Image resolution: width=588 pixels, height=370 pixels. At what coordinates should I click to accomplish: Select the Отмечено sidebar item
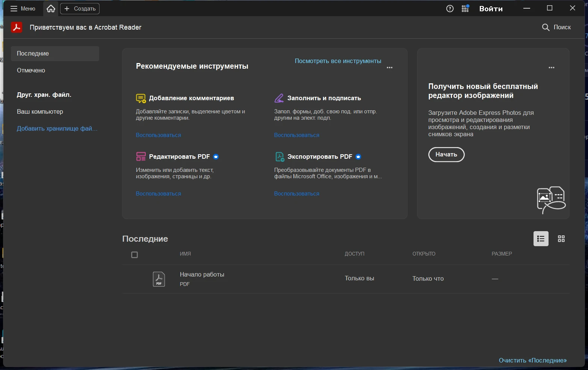click(31, 71)
